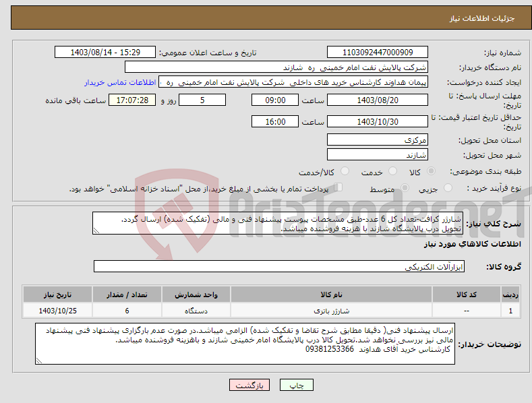Image resolution: width=532 pixels, height=403 pixels.
Task: Click the need date cell 1403/10/25
Action: coord(58,311)
